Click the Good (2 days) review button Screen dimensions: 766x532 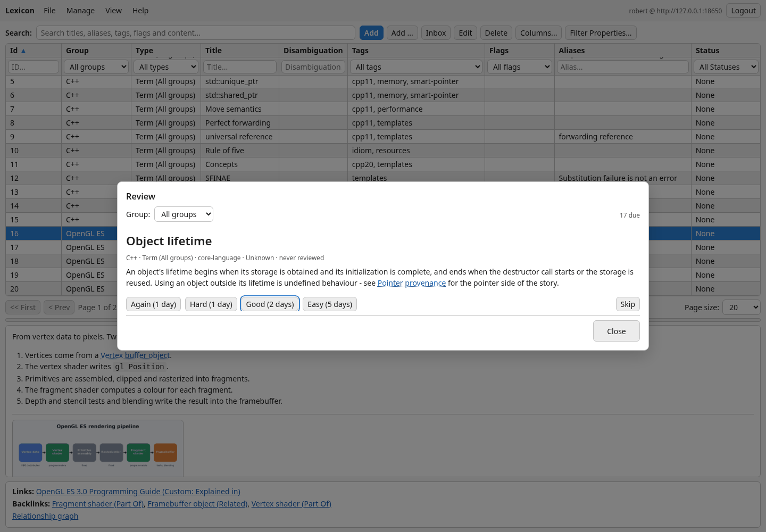(270, 304)
